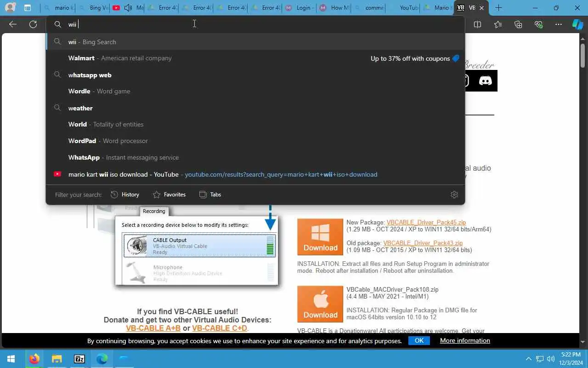Image resolution: width=588 pixels, height=368 pixels.
Task: Open the VB-CABLE A+B link
Action: (x=153, y=328)
